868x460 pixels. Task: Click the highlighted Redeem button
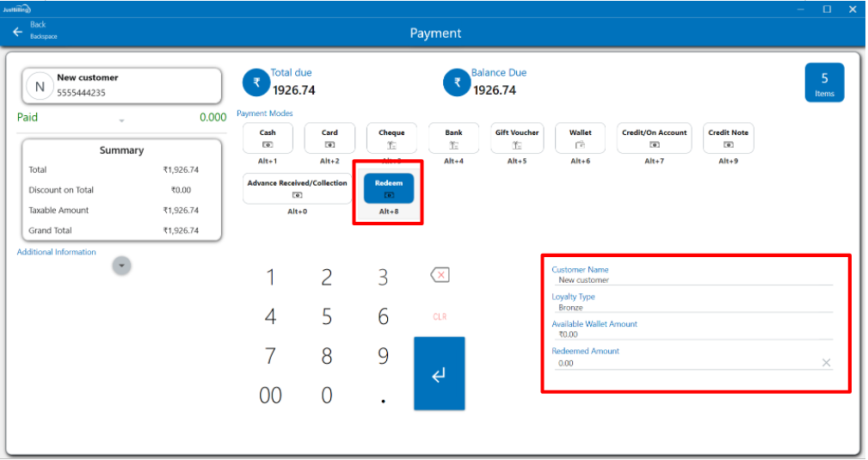[389, 188]
